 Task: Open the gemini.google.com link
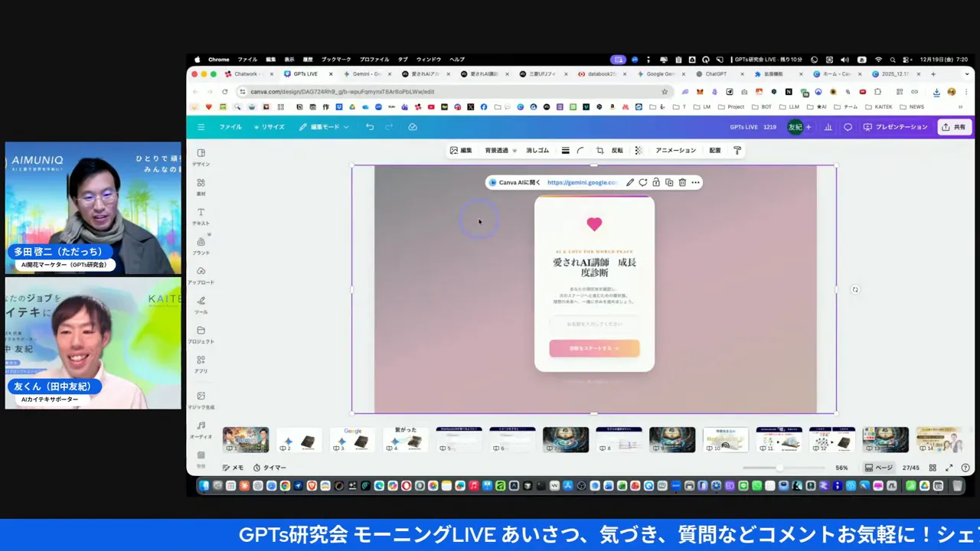tap(582, 182)
